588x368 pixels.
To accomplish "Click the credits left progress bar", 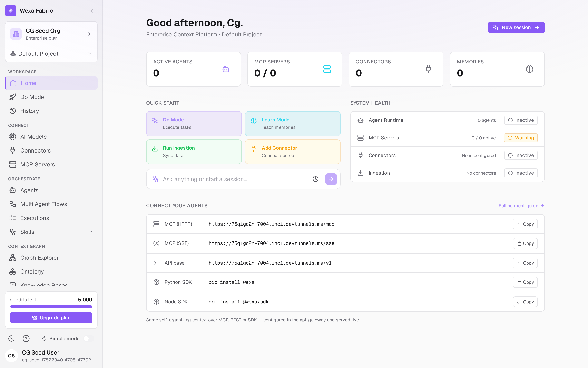I will click(x=51, y=307).
